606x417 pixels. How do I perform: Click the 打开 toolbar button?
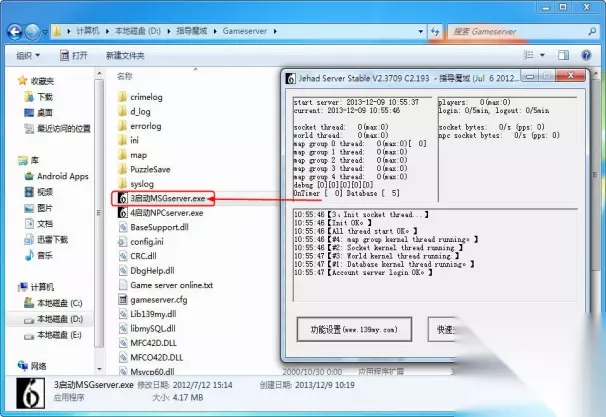click(74, 56)
